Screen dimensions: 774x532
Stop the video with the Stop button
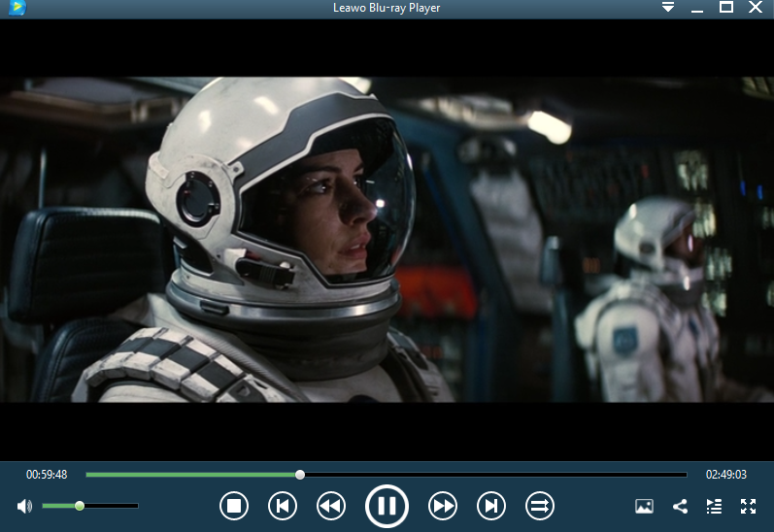click(233, 506)
